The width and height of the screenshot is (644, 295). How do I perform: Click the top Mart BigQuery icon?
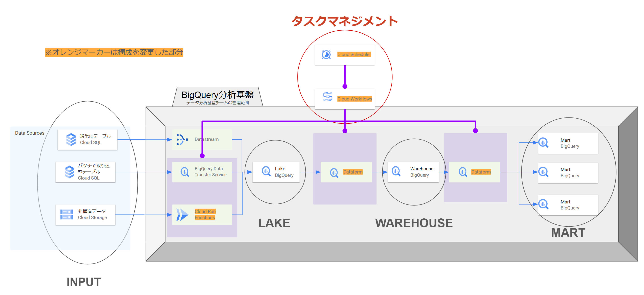(x=543, y=143)
